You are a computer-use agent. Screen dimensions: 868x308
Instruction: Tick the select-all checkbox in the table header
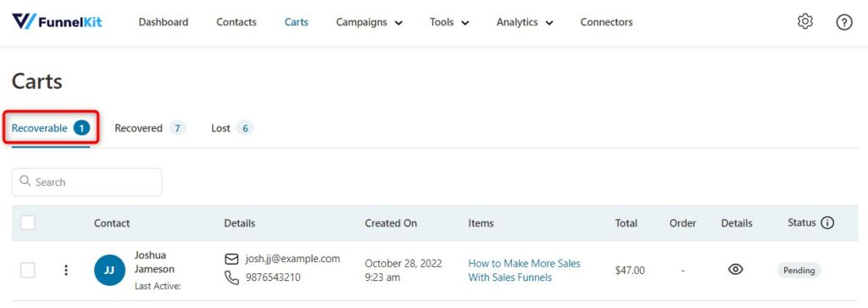click(x=28, y=222)
